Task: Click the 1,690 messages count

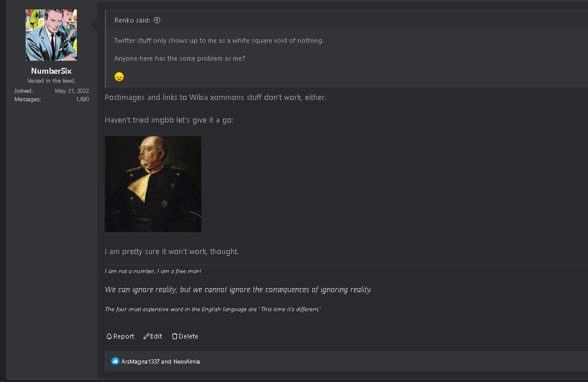Action: (82, 99)
